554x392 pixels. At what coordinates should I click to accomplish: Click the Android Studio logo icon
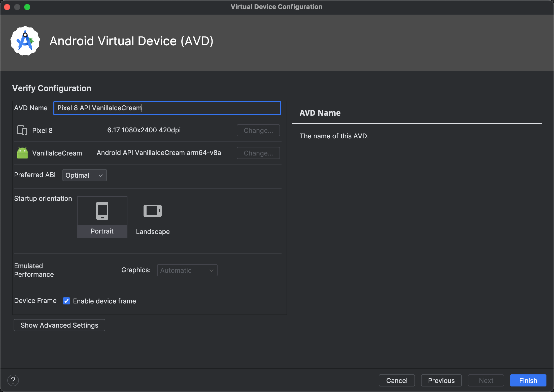pyautogui.click(x=25, y=41)
